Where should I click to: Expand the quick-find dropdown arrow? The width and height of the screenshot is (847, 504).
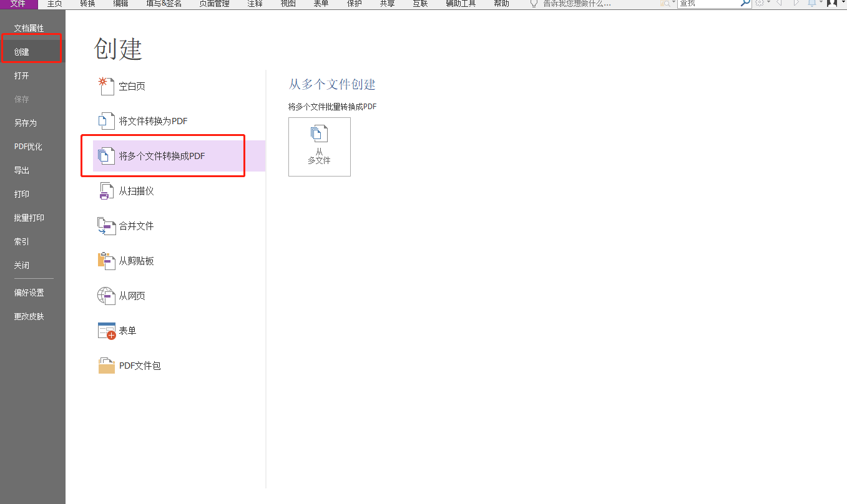point(673,4)
